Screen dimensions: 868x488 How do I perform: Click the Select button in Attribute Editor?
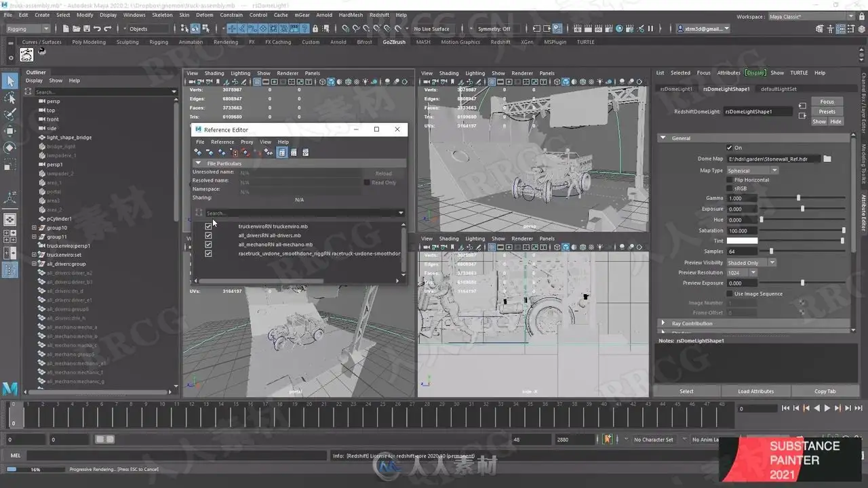(686, 391)
